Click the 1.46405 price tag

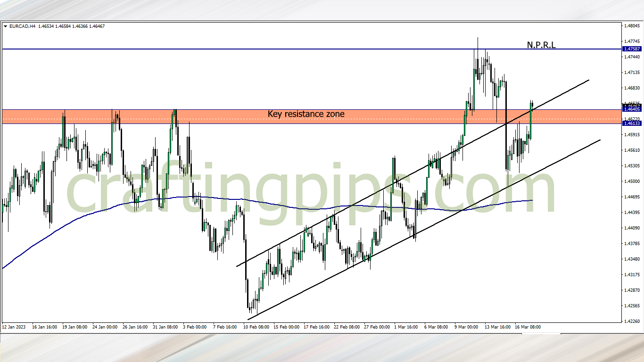(631, 109)
